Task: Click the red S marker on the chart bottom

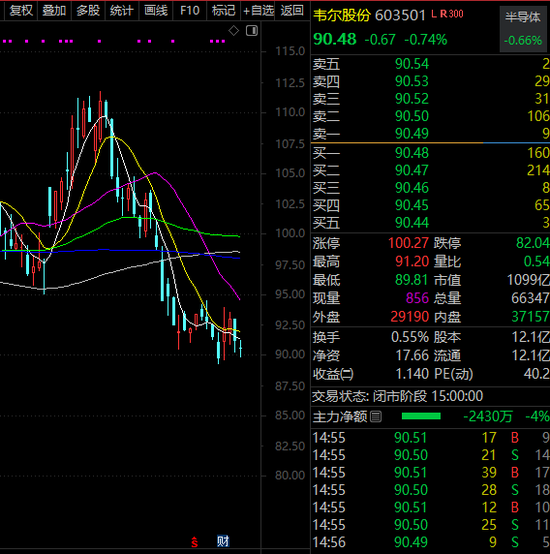Action: pos(194,542)
